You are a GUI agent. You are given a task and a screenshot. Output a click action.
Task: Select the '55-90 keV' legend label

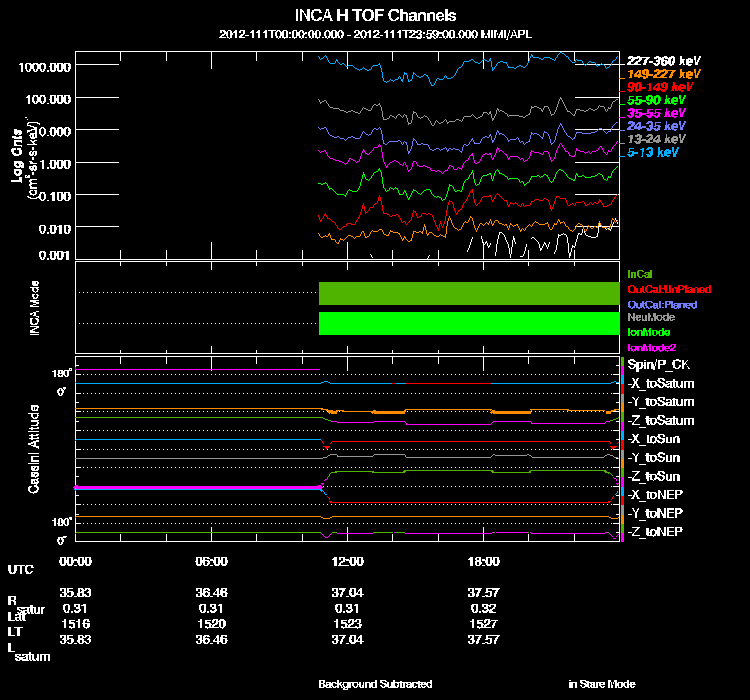[x=656, y=100]
